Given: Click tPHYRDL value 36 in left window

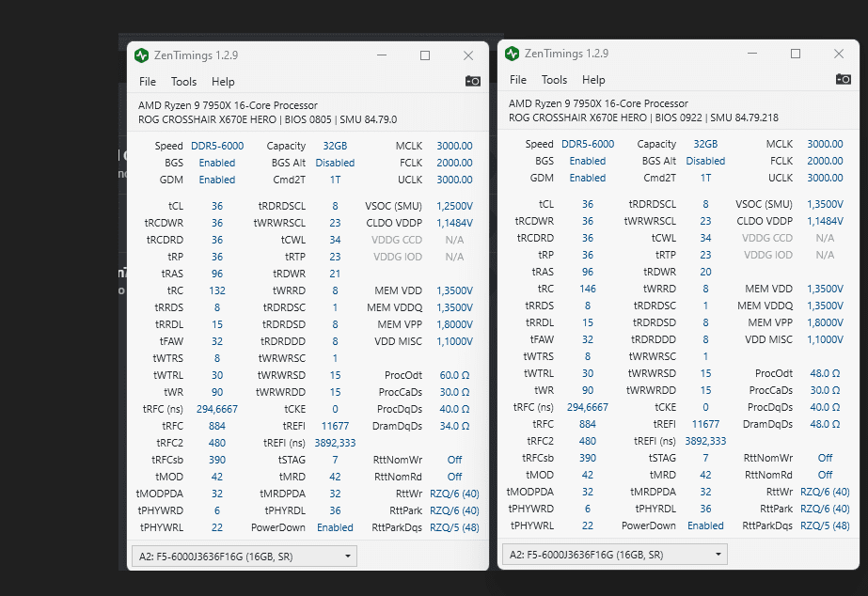Looking at the screenshot, I should pos(335,510).
